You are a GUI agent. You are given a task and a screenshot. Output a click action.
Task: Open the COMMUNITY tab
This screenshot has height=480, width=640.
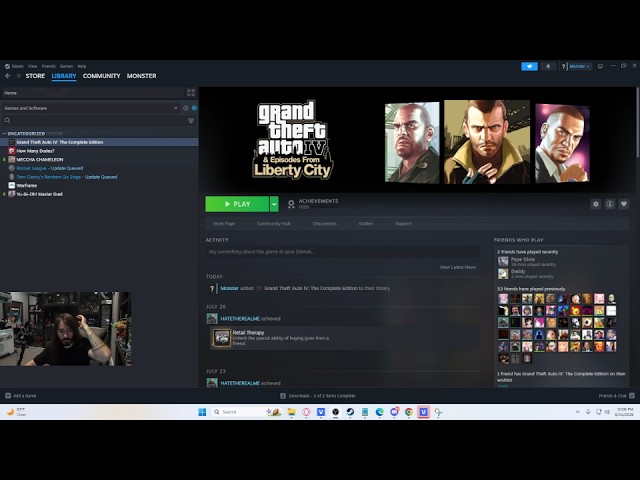101,76
